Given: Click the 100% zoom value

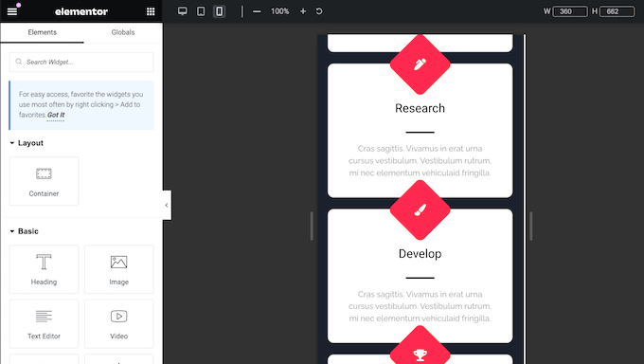Looking at the screenshot, I should [279, 11].
